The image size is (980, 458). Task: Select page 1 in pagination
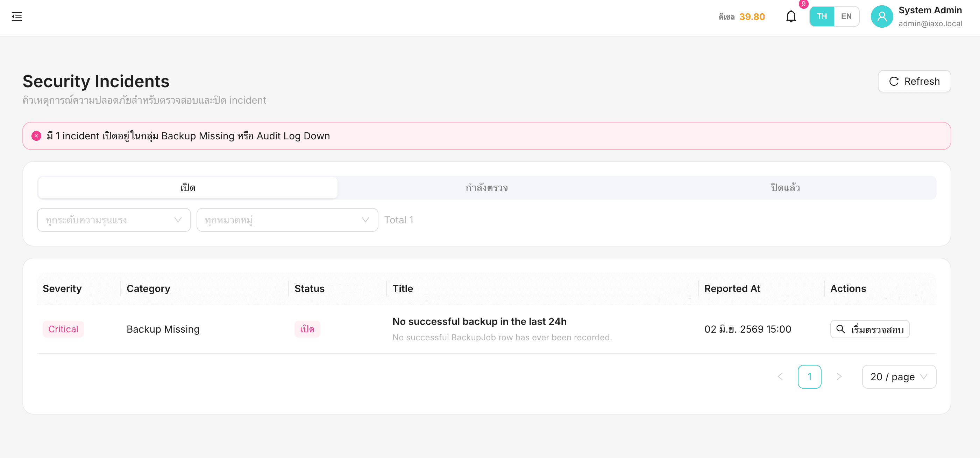[x=809, y=376]
